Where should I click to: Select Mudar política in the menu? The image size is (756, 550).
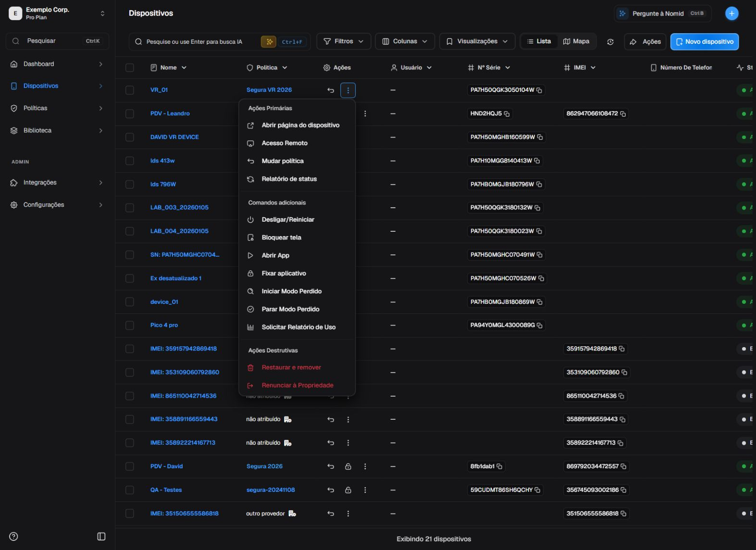pyautogui.click(x=297, y=161)
